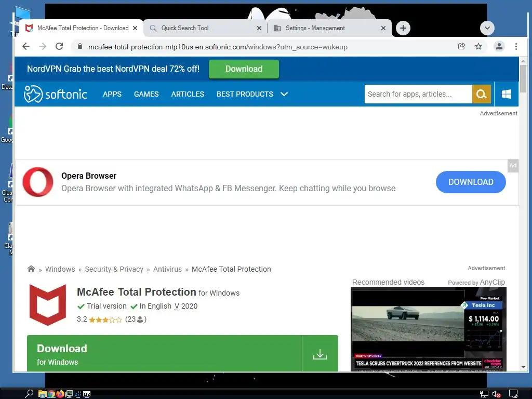Image resolution: width=532 pixels, height=399 pixels.
Task: Click the Softonic logo
Action: pyautogui.click(x=56, y=94)
